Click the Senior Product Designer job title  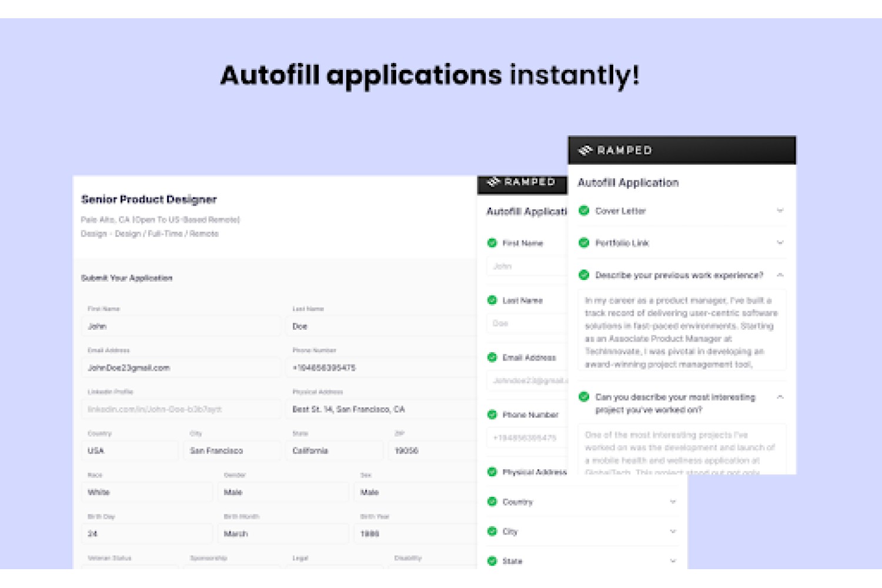(x=149, y=199)
